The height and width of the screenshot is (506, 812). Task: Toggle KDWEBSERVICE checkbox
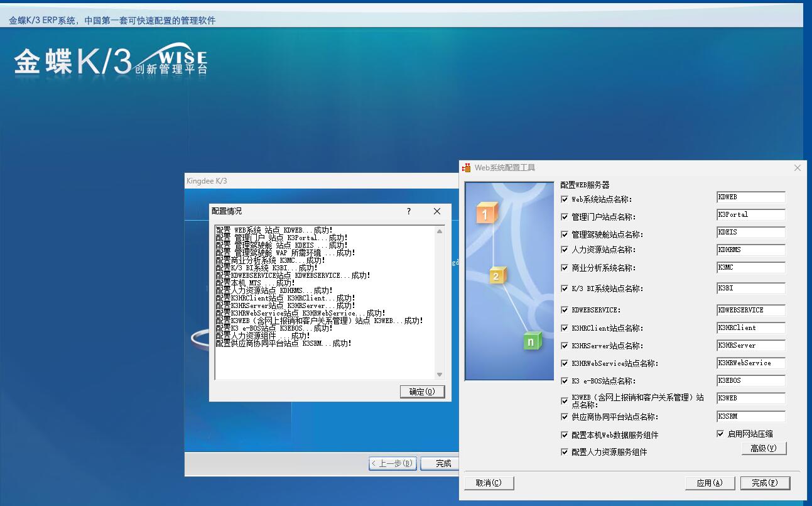[x=565, y=310]
